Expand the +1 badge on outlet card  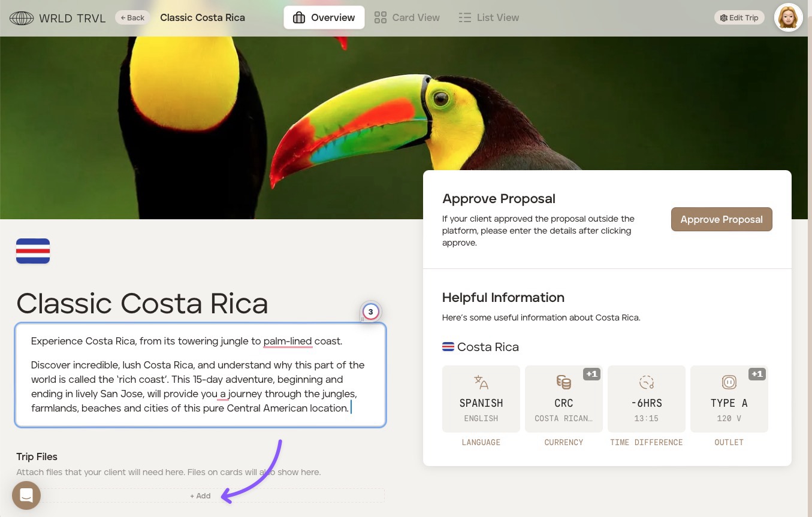click(757, 374)
